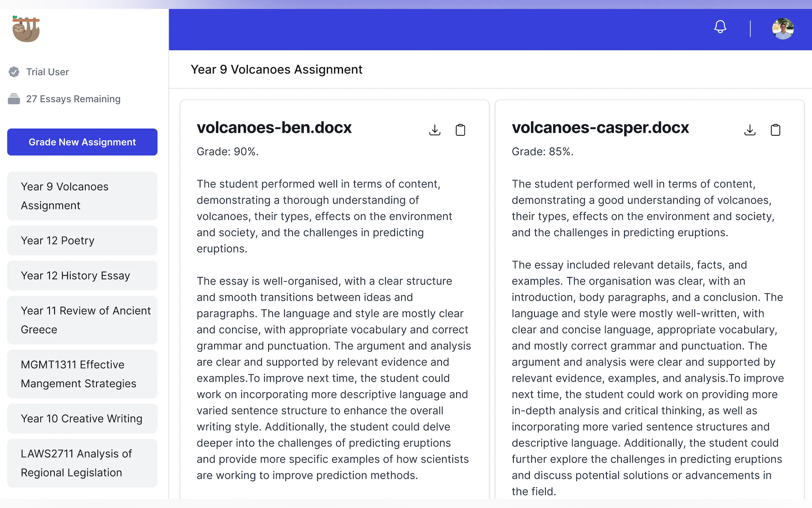The image size is (812, 508).
Task: Open the user profile avatar
Action: point(783,29)
